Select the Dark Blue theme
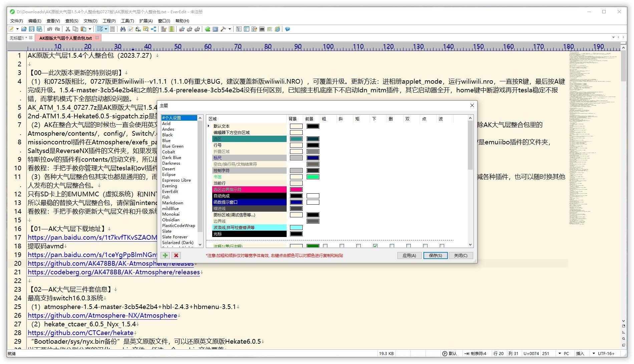The width and height of the screenshot is (634, 364). pyautogui.click(x=172, y=157)
